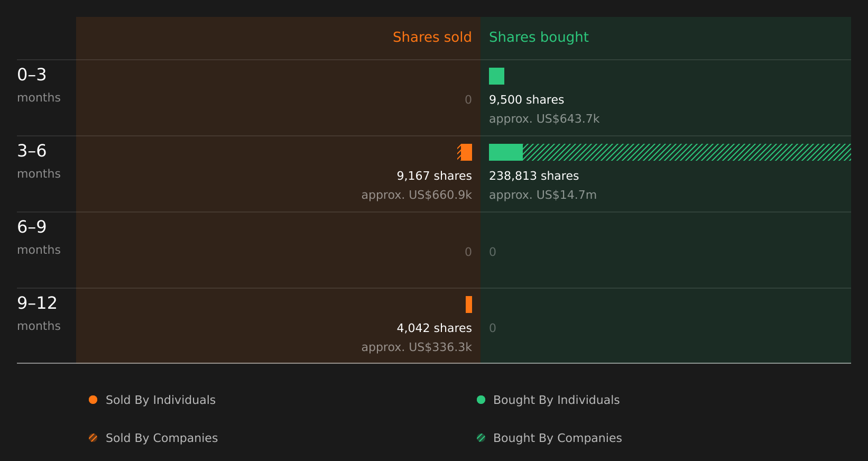Viewport: 868px width, 461px height.
Task: Click the sold zero in 0–3 months row
Action: (468, 100)
